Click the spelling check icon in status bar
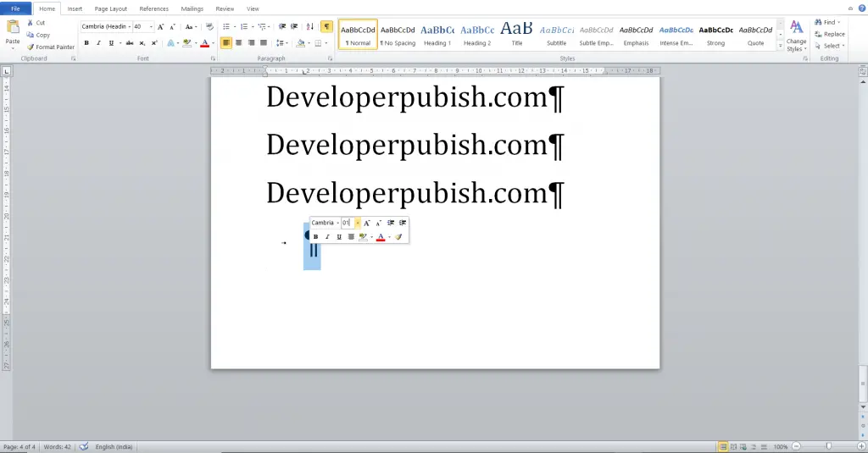This screenshot has width=868, height=453. click(84, 446)
